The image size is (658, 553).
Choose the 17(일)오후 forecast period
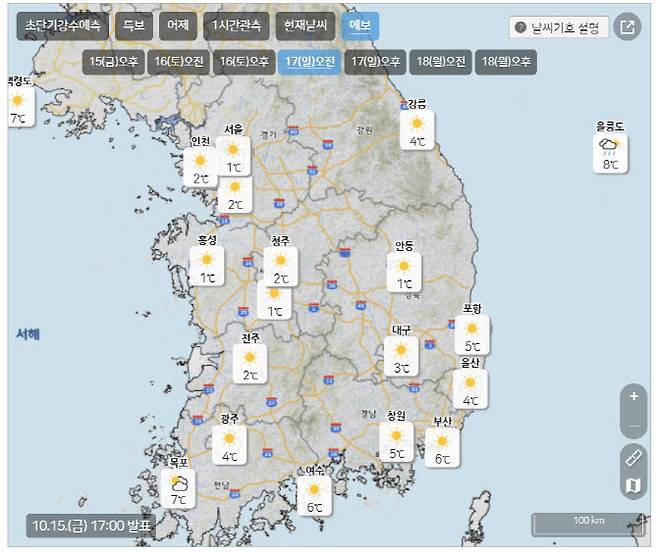click(x=375, y=62)
